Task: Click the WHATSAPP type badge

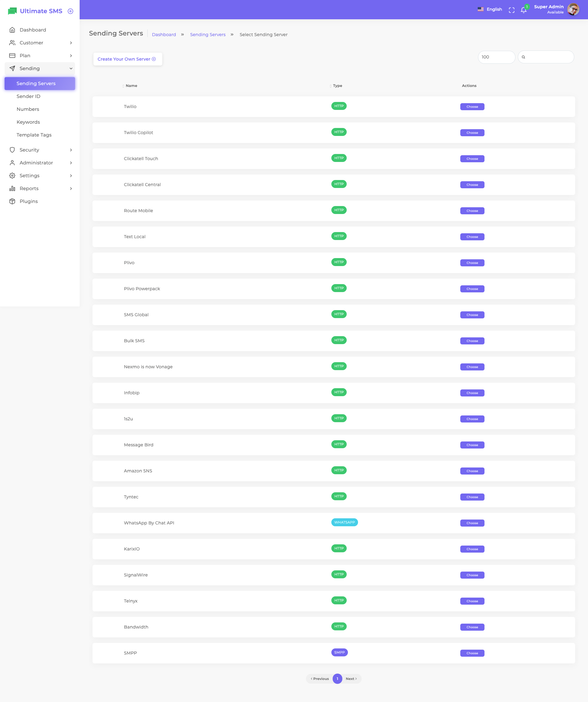Action: pos(345,523)
